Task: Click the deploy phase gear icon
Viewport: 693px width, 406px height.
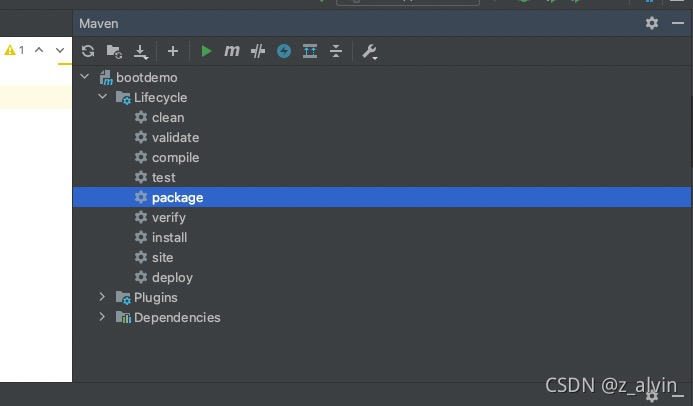Action: [x=141, y=277]
